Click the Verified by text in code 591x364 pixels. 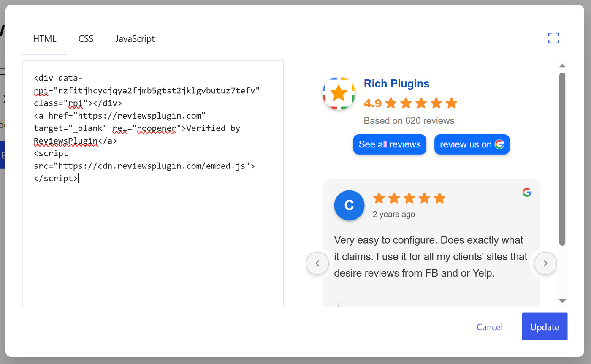pos(213,128)
